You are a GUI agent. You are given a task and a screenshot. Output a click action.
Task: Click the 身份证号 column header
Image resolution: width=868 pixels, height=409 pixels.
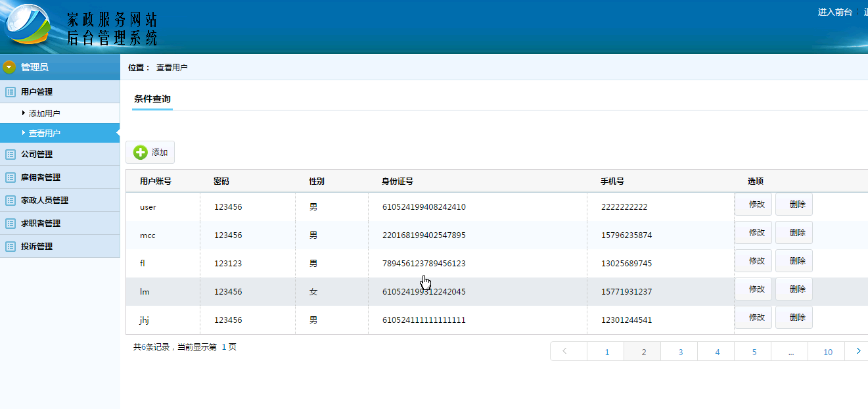click(x=398, y=181)
